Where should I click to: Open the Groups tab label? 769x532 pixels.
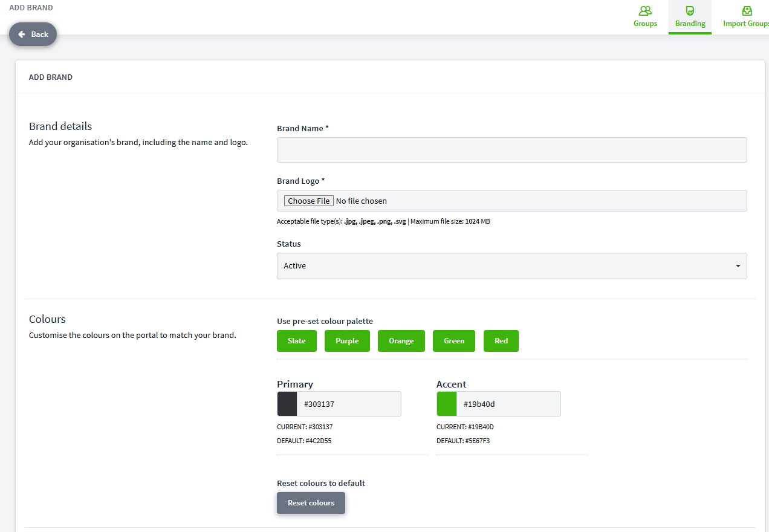pos(645,24)
